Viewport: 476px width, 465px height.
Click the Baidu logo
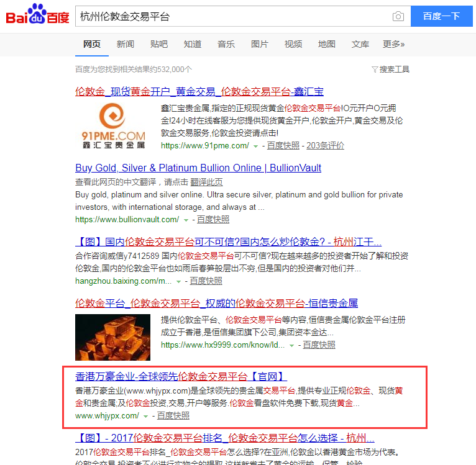pyautogui.click(x=37, y=14)
